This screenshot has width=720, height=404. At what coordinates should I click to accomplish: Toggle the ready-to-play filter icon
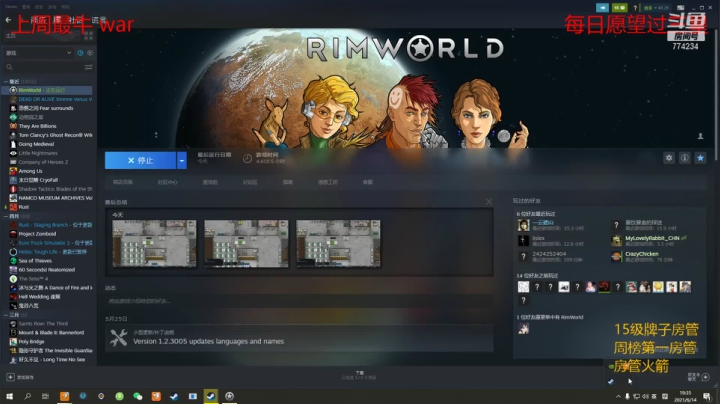(x=90, y=53)
